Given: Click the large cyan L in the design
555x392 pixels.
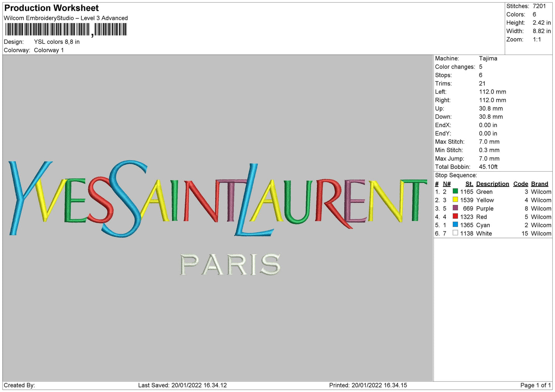Looking at the screenshot, I should [254, 200].
